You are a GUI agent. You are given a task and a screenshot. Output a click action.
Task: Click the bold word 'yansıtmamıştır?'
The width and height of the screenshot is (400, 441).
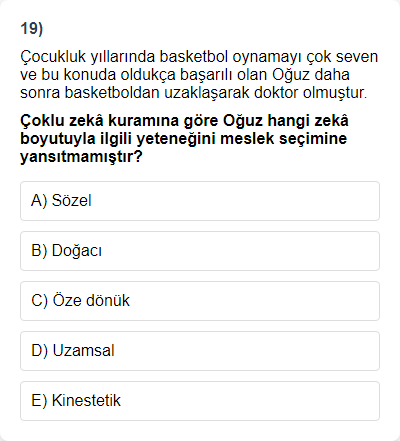coord(81,157)
